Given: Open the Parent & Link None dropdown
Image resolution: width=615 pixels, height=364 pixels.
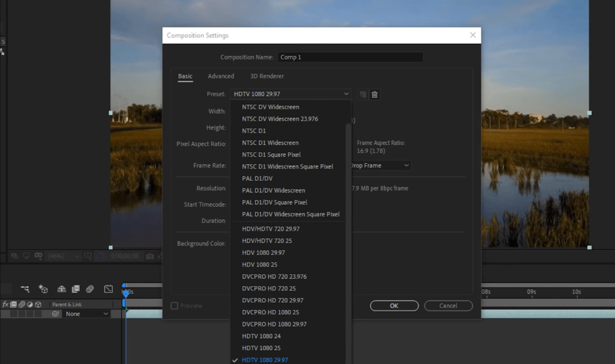Looking at the screenshot, I should [x=81, y=314].
